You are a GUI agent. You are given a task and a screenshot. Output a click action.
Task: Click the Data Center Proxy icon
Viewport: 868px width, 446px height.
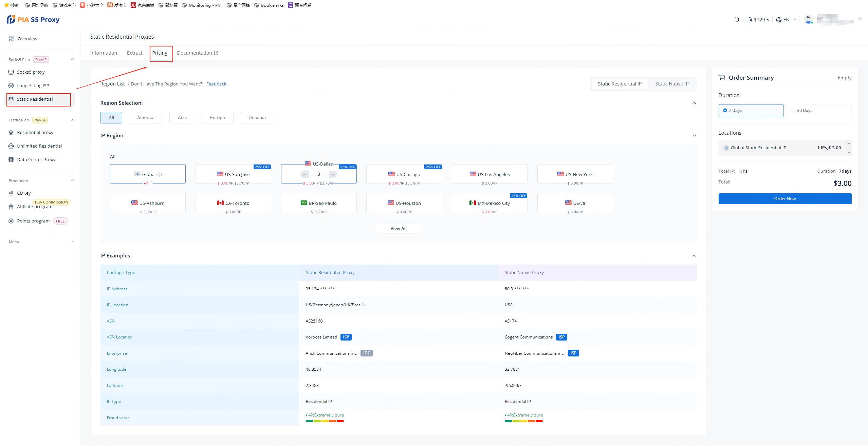coord(11,160)
